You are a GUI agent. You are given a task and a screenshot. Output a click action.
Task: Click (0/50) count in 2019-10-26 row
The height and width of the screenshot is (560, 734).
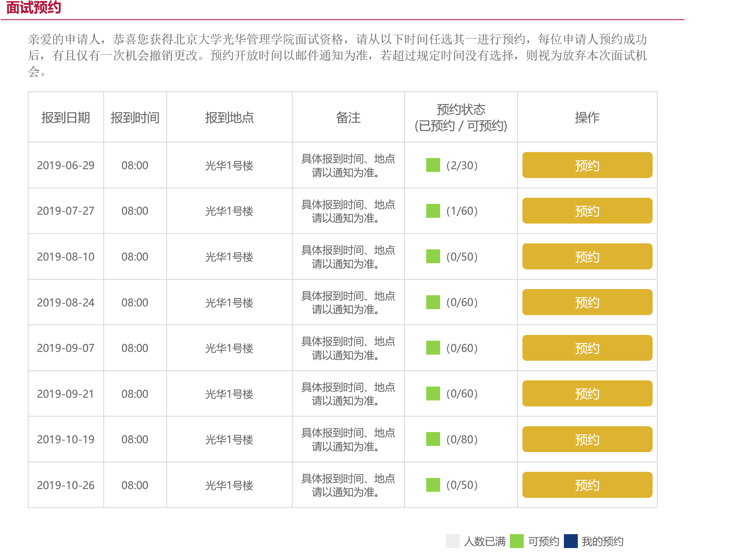(462, 485)
